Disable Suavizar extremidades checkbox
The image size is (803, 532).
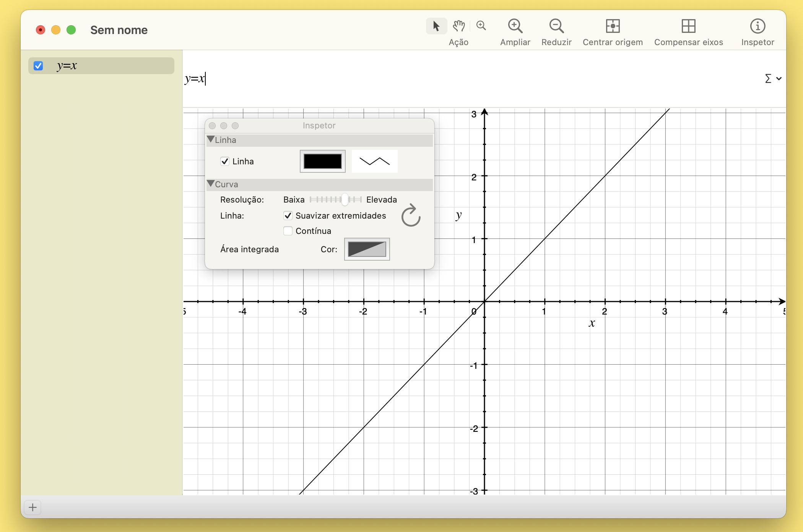click(288, 216)
